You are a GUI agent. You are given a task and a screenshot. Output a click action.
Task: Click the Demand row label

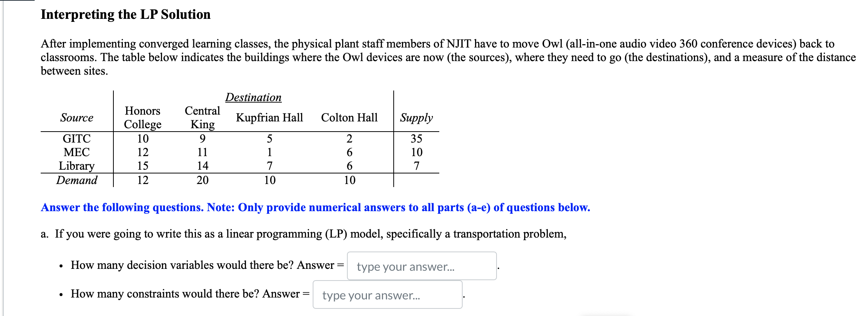click(76, 180)
